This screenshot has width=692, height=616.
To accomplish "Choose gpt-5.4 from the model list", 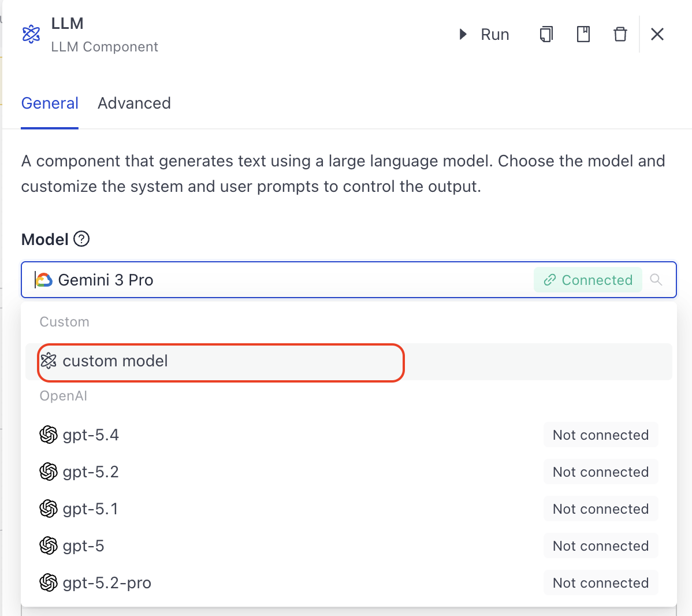I will pos(91,435).
